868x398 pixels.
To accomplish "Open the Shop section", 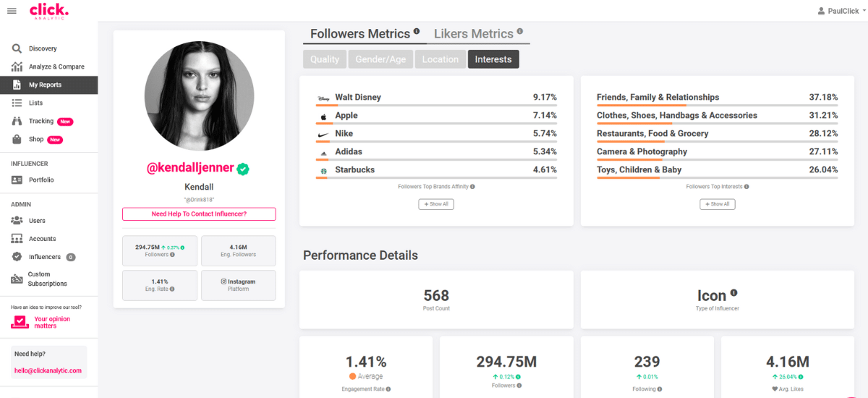I will click(36, 140).
